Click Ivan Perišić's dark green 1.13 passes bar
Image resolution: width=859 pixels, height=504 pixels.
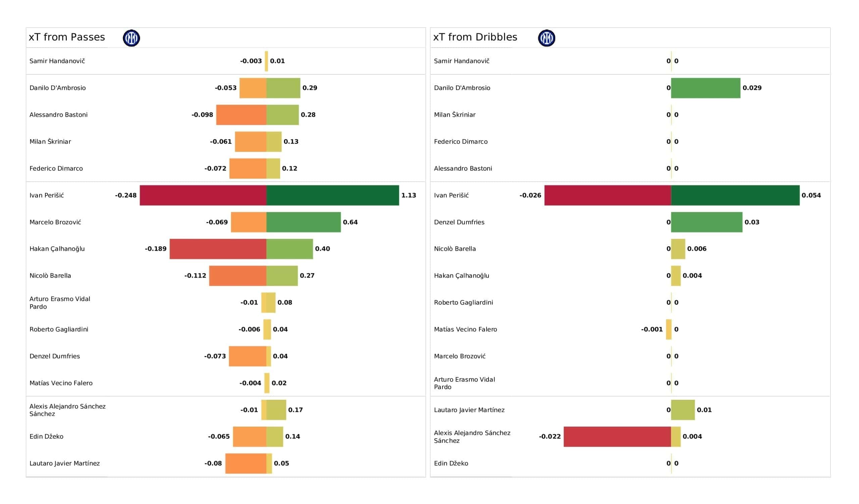coord(332,195)
